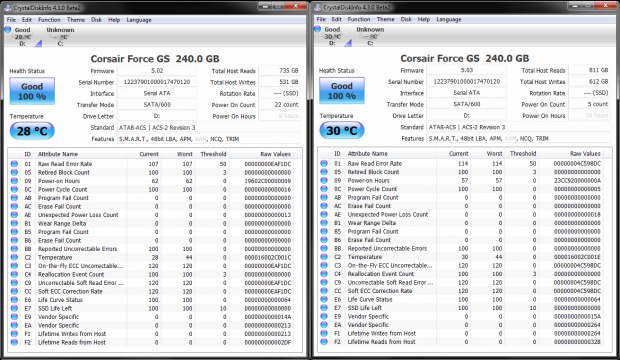Click CrystalDiskInfo title icon in right window
The image size is (620, 360).
click(x=318, y=8)
